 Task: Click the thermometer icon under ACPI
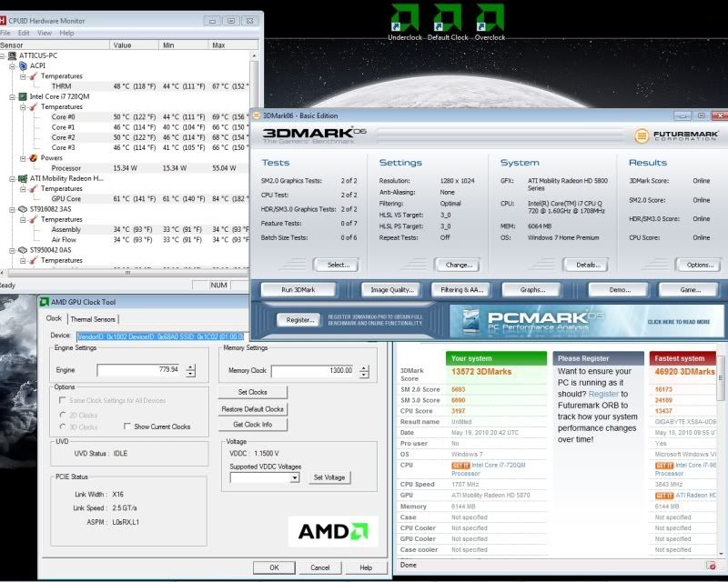(x=34, y=76)
